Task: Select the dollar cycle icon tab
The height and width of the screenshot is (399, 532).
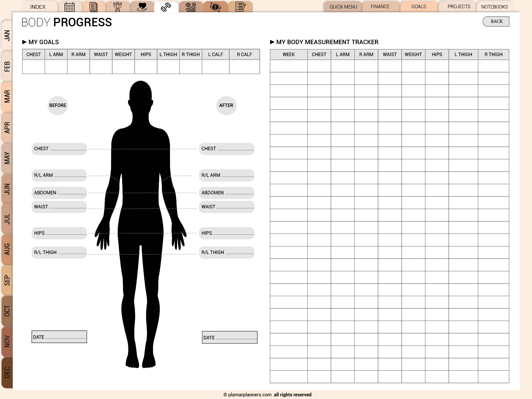Action: pos(215,7)
